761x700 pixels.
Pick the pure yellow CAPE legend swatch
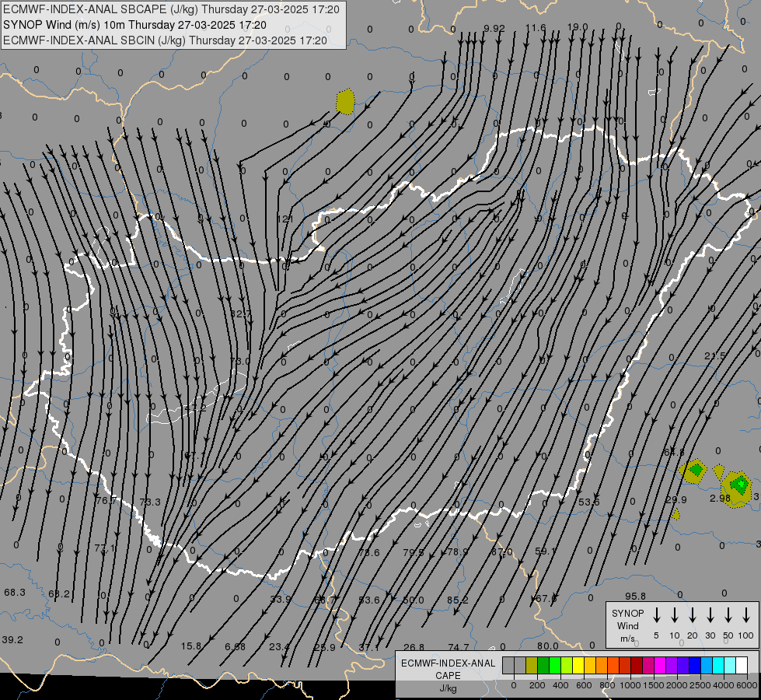pyautogui.click(x=578, y=666)
